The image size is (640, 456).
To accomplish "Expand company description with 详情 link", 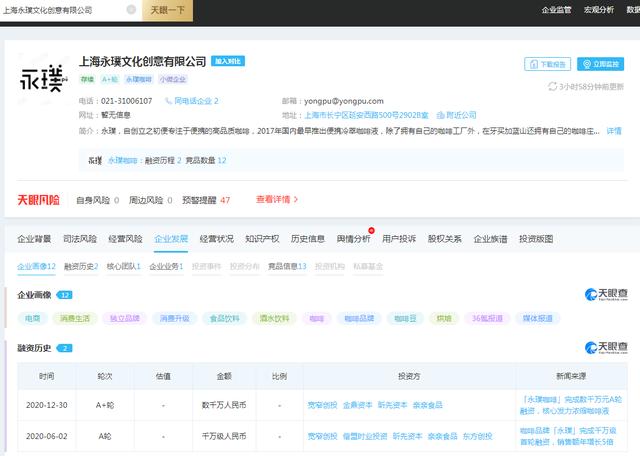I will tap(613, 131).
